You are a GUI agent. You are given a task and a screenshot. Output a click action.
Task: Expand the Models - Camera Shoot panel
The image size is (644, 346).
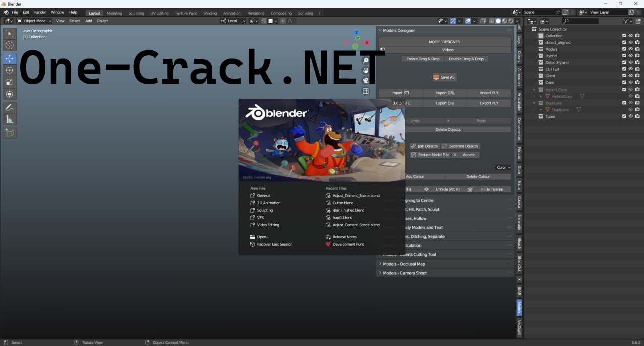point(405,273)
